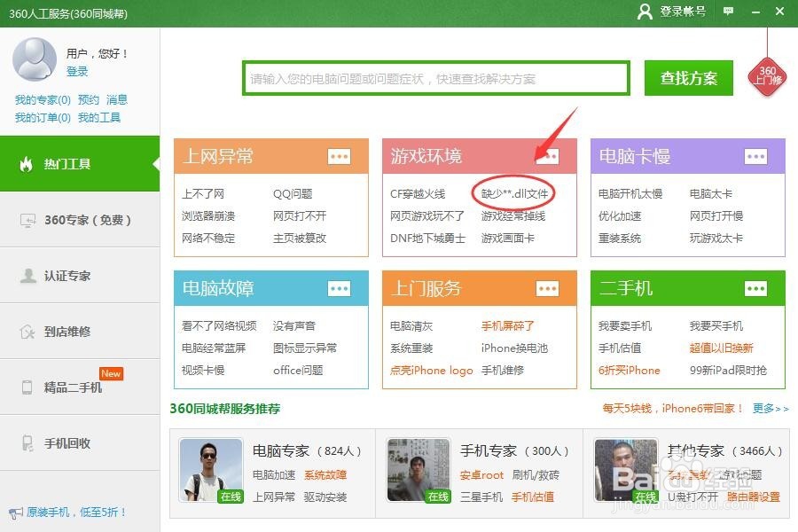The width and height of the screenshot is (798, 532).
Task: Select 玩游戏太卡 entry
Action: (x=716, y=239)
